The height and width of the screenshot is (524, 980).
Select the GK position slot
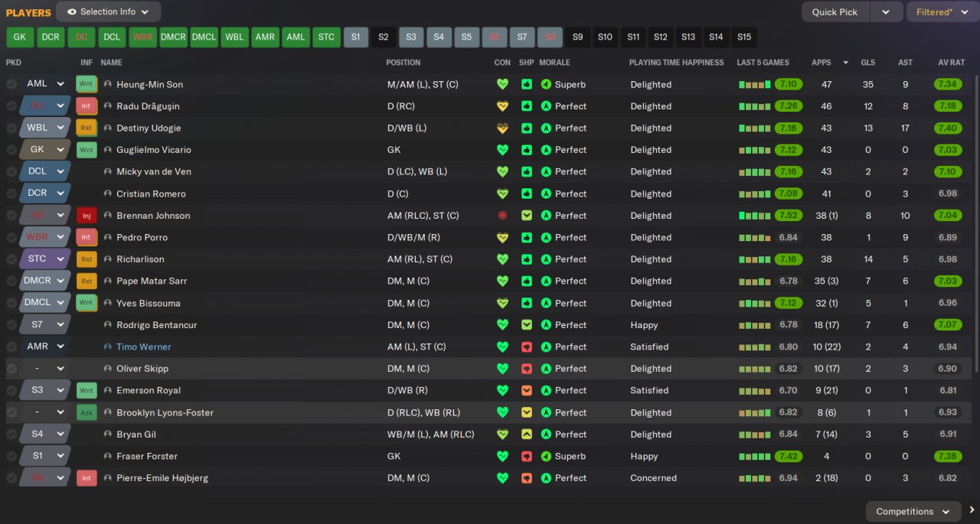click(x=20, y=37)
